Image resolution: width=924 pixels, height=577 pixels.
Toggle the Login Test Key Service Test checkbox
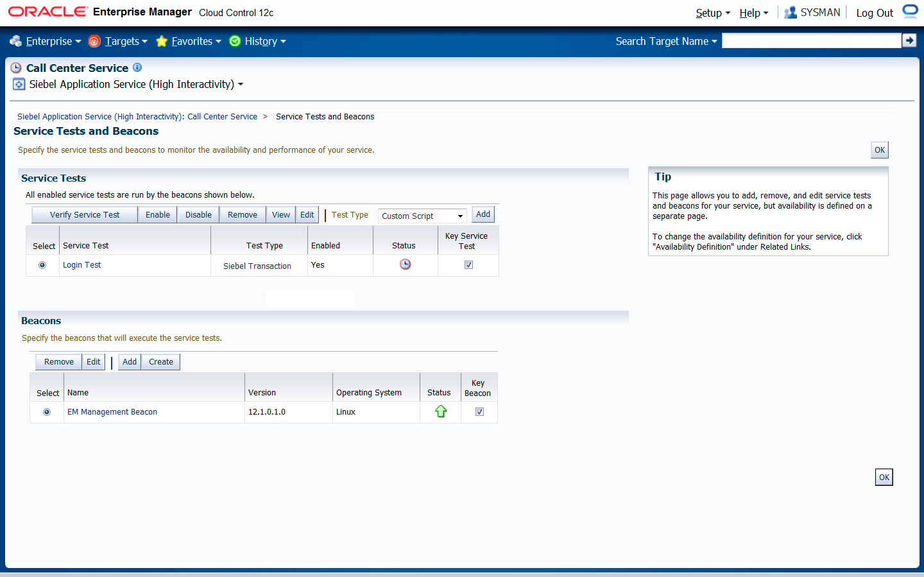[x=469, y=265]
